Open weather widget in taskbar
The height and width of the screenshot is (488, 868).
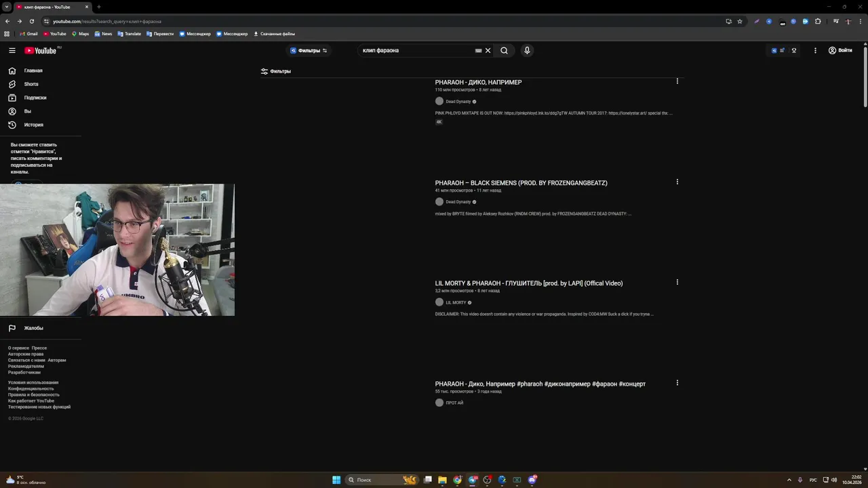(x=26, y=480)
